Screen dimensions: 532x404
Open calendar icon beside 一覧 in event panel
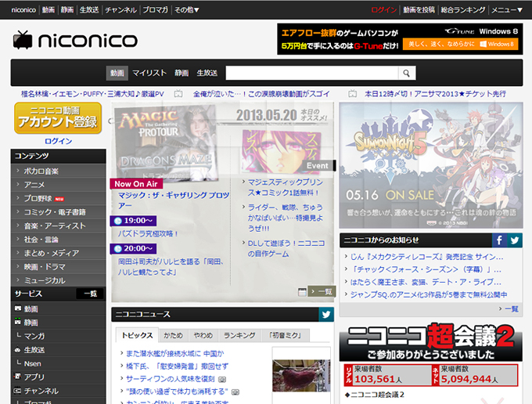pos(302,291)
